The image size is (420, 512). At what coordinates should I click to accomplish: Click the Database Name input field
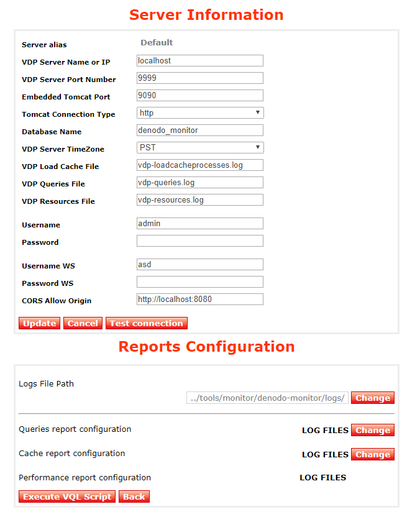tap(200, 130)
